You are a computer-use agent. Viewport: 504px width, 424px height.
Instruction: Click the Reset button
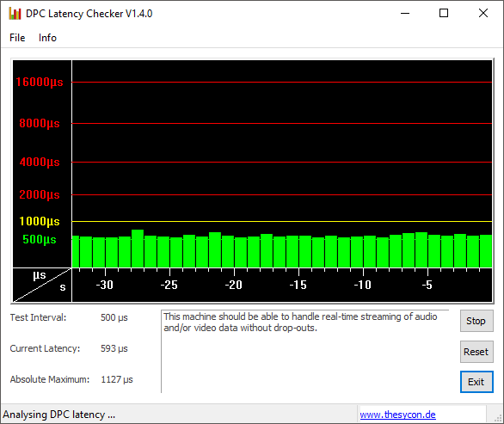(x=476, y=352)
